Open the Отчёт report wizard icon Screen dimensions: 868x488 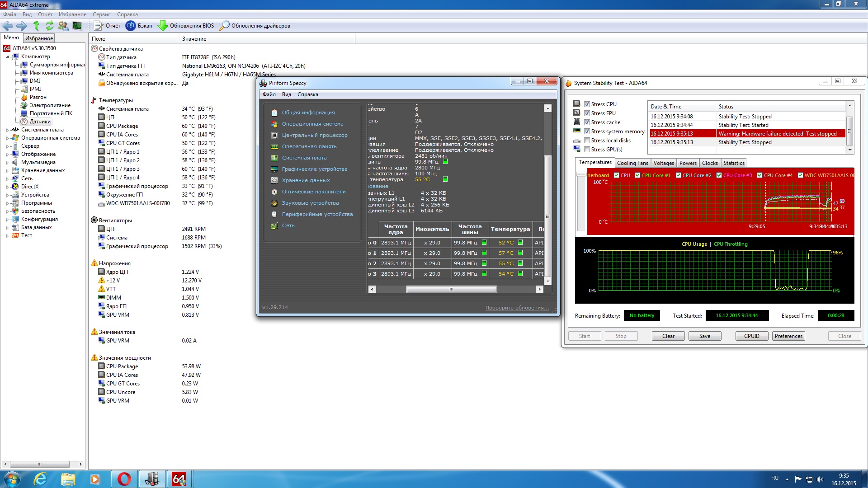pos(99,26)
